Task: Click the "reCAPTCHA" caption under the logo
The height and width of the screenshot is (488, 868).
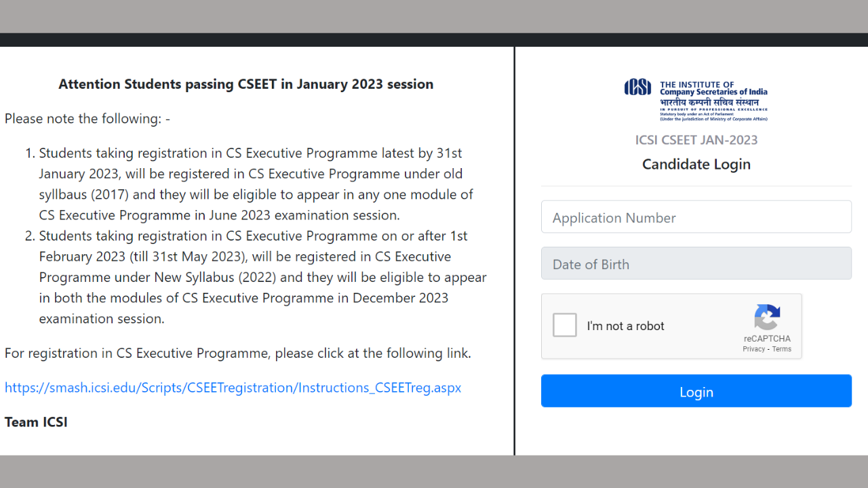Action: click(x=767, y=339)
